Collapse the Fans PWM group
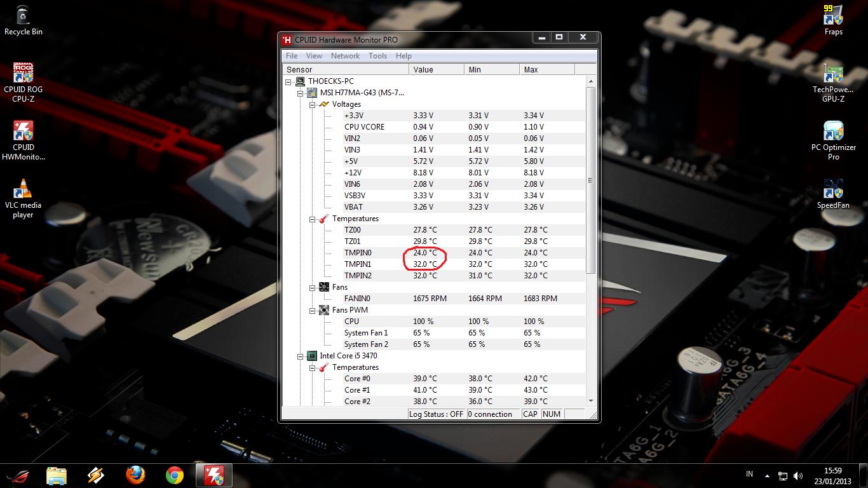The width and height of the screenshot is (868, 488). [312, 310]
